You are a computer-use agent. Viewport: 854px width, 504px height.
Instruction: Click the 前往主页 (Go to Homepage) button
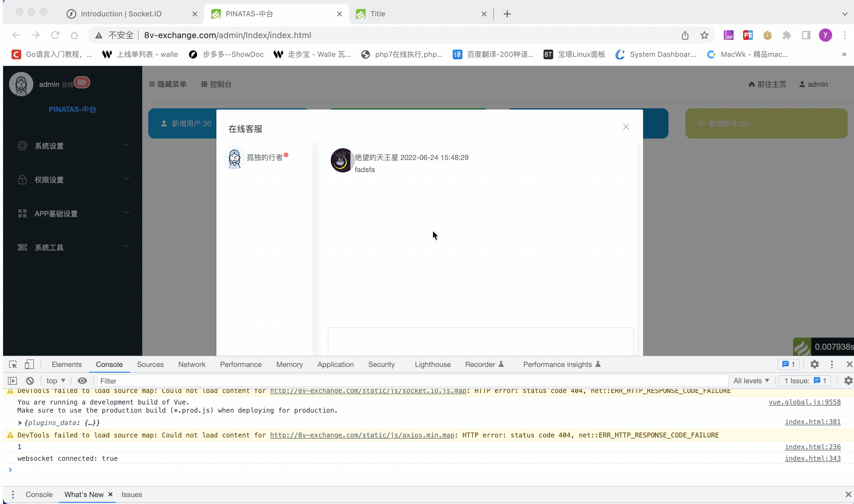pyautogui.click(x=767, y=84)
